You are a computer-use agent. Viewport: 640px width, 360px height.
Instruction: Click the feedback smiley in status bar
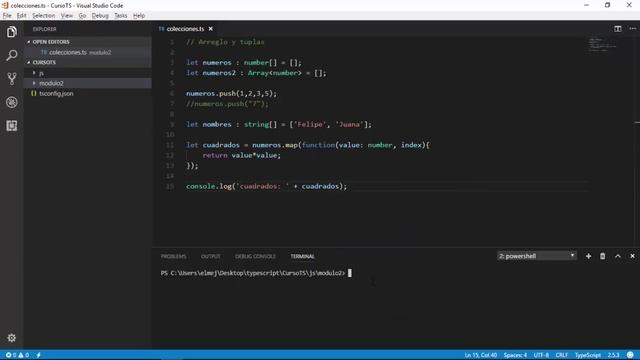point(630,355)
